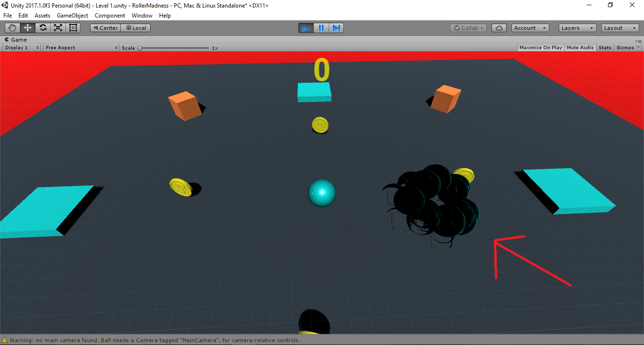Viewport: 644px width, 345px height.
Task: Toggle Mute Audio
Action: tap(580, 48)
